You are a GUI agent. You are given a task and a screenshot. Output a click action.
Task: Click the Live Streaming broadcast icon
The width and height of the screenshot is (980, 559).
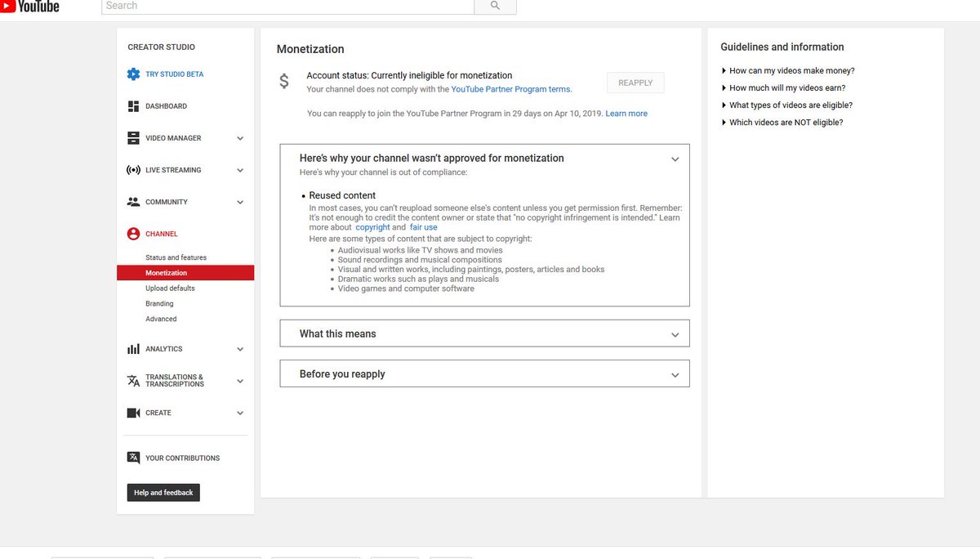pos(133,170)
